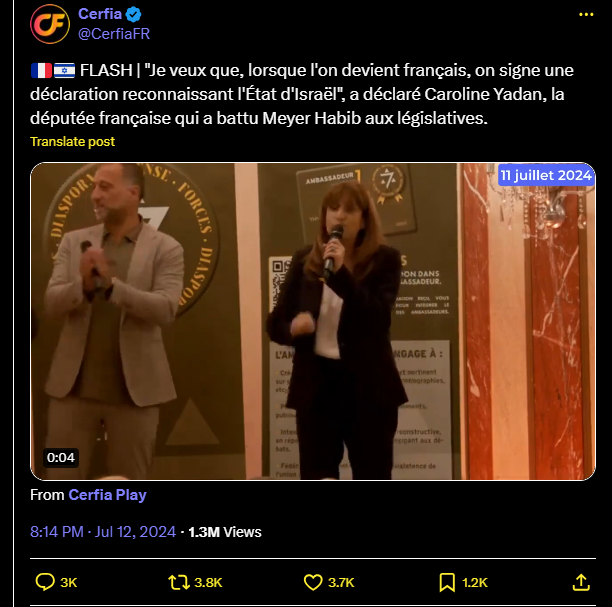Open the three-dot more options menu

click(586, 14)
